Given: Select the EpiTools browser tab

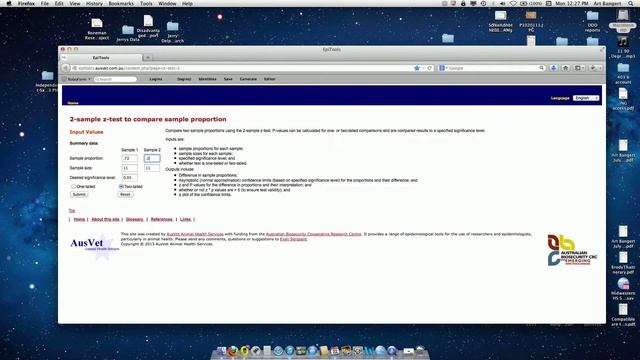Looking at the screenshot, I should tap(101, 58).
